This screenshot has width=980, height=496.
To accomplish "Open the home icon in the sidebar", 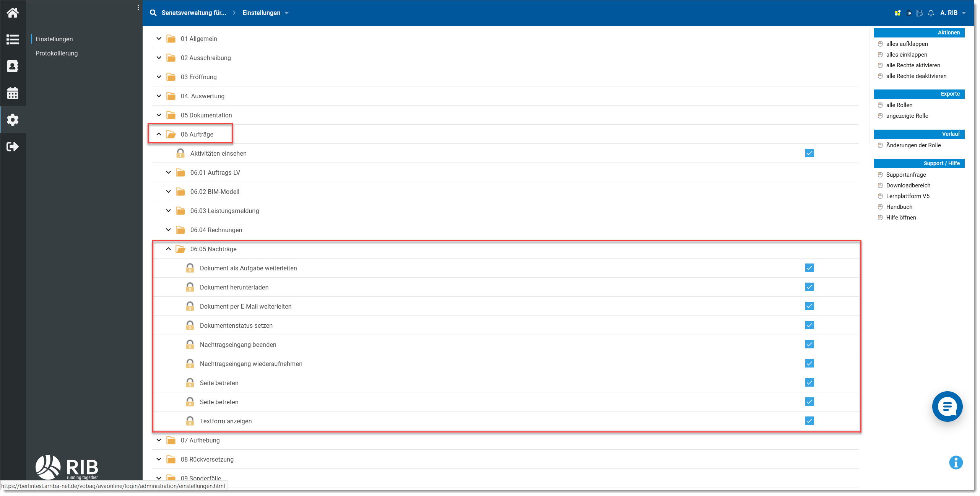I will [13, 13].
